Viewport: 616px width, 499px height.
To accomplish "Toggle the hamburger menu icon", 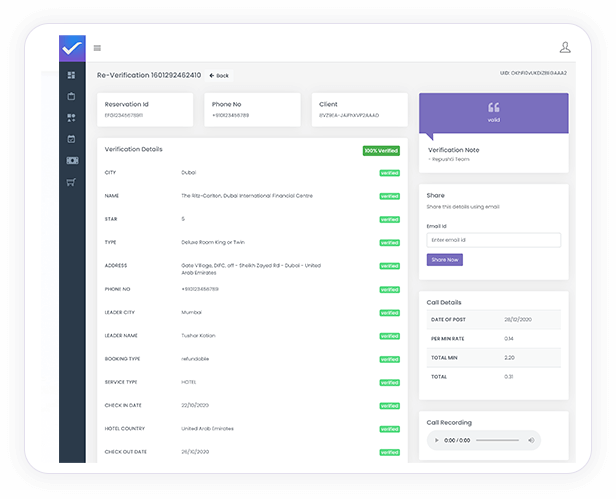I will coord(97,48).
